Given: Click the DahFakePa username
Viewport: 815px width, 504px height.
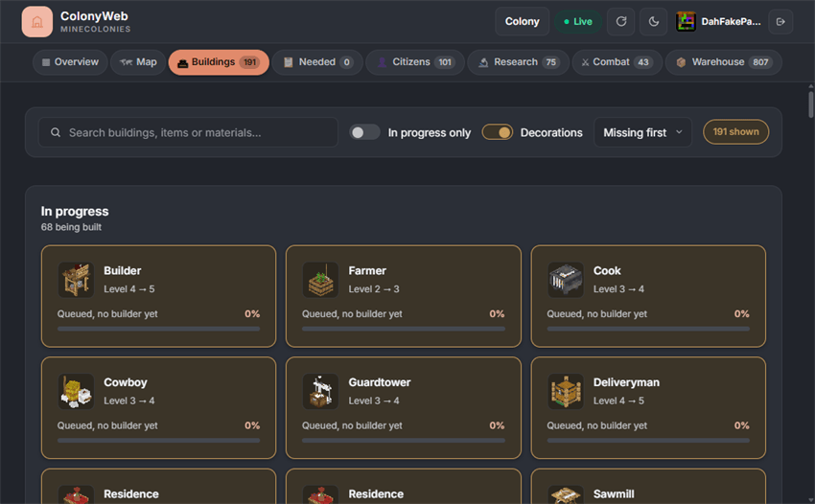Looking at the screenshot, I should (x=731, y=22).
